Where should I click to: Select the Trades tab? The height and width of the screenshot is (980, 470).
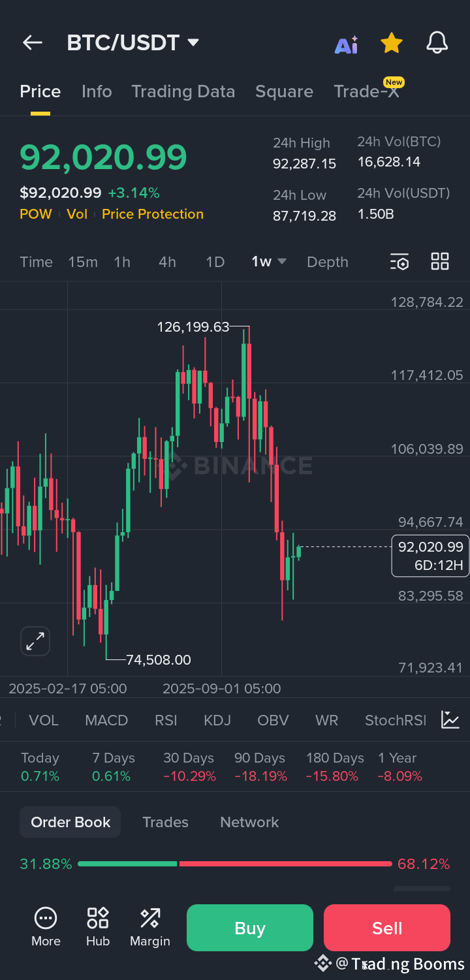pos(165,822)
